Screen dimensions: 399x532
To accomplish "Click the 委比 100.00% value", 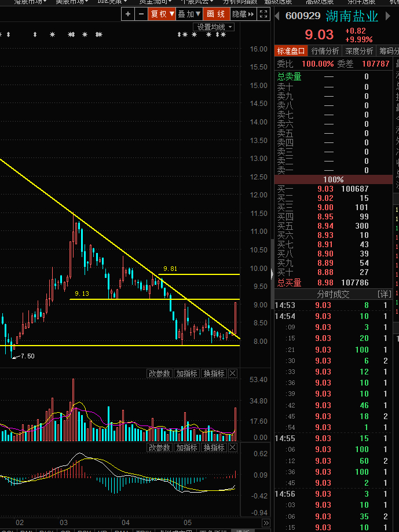I will tap(317, 64).
